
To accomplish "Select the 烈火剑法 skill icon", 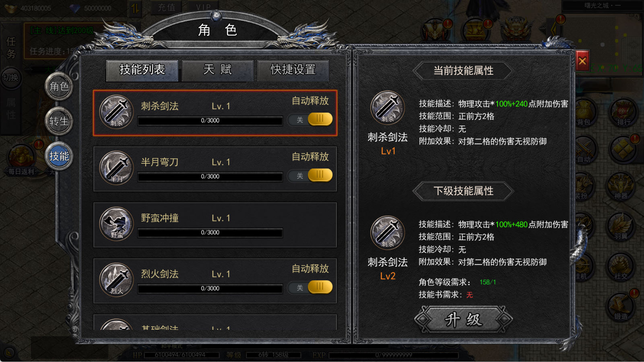I will 117,280.
